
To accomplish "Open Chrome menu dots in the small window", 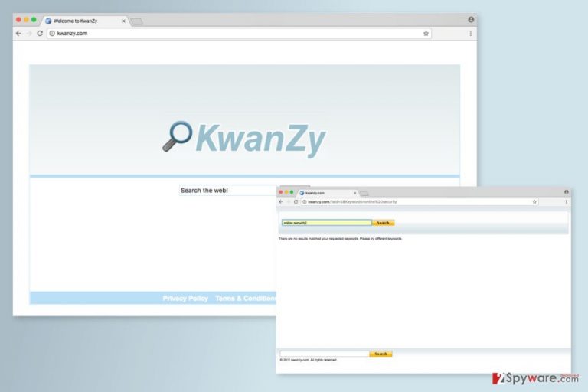I will click(x=567, y=202).
